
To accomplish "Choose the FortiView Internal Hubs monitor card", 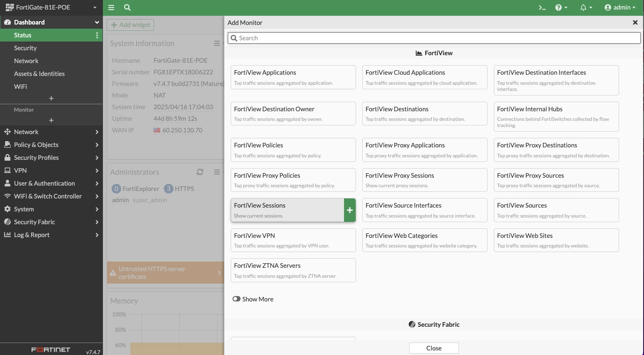I will point(556,117).
